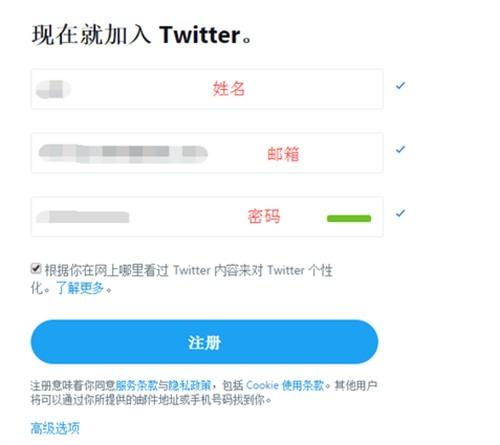The height and width of the screenshot is (445, 500).
Task: Click the blurred email address text
Action: (123, 153)
